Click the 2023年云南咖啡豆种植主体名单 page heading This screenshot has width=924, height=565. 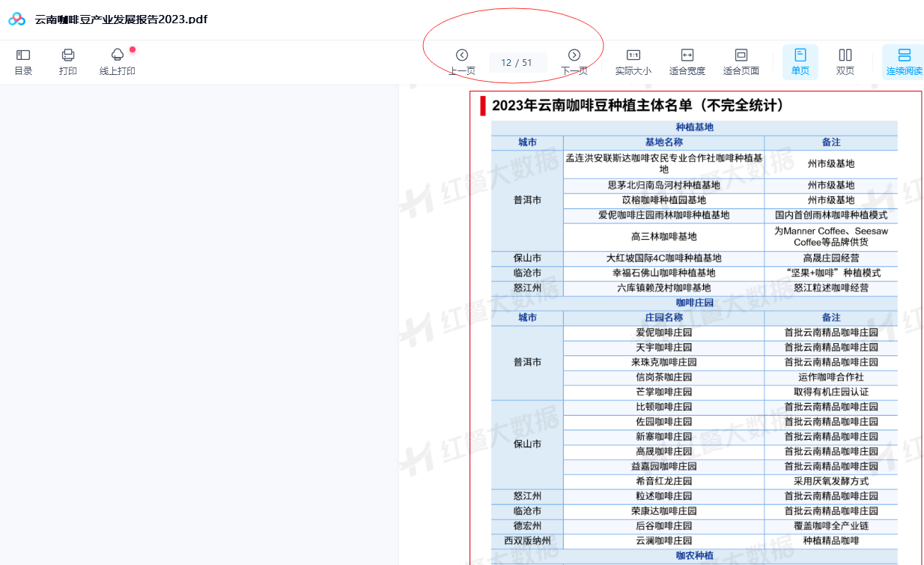637,106
